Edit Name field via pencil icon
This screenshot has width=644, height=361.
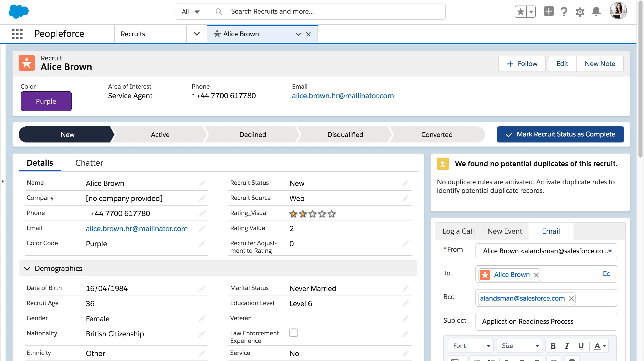[x=202, y=183]
